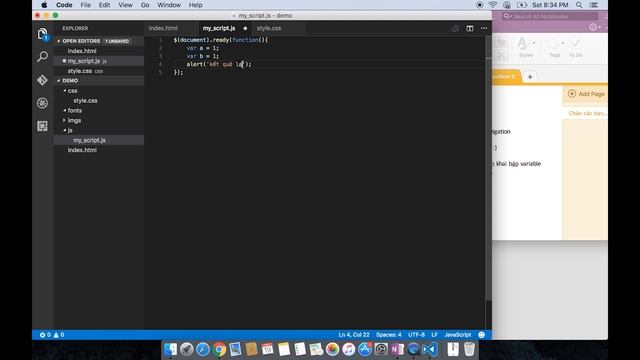Viewport: 640px width, 360px height.
Task: Click the errors and warnings indicator in the status bar
Action: [x=52, y=335]
